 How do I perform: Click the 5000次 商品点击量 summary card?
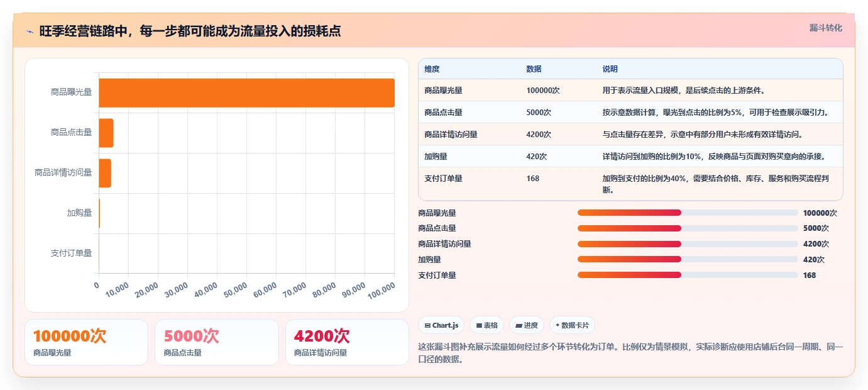(217, 342)
